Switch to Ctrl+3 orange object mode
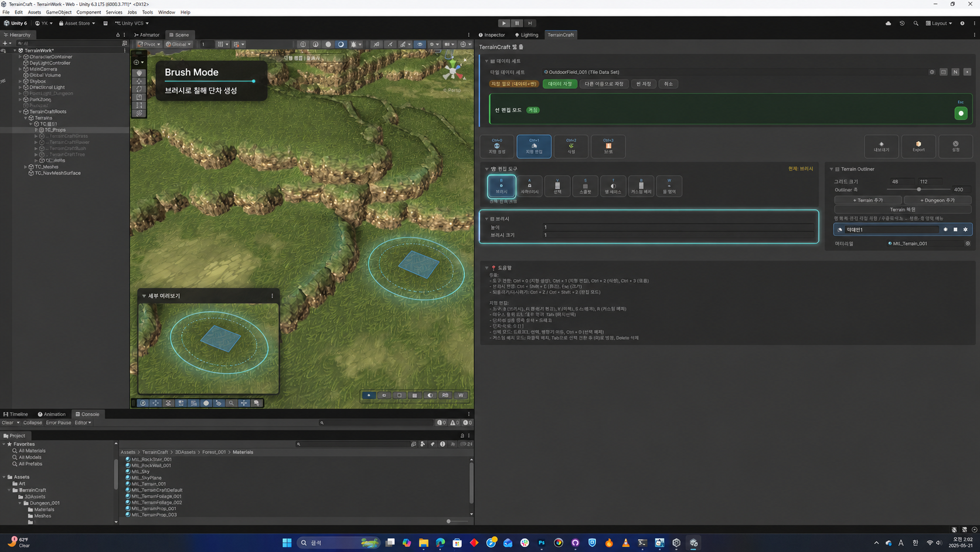 [608, 146]
